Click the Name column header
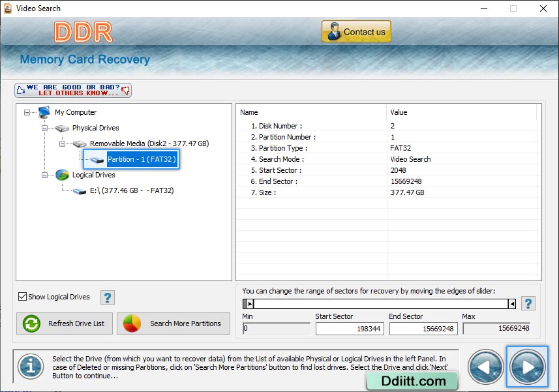The width and height of the screenshot is (559, 392). click(311, 112)
